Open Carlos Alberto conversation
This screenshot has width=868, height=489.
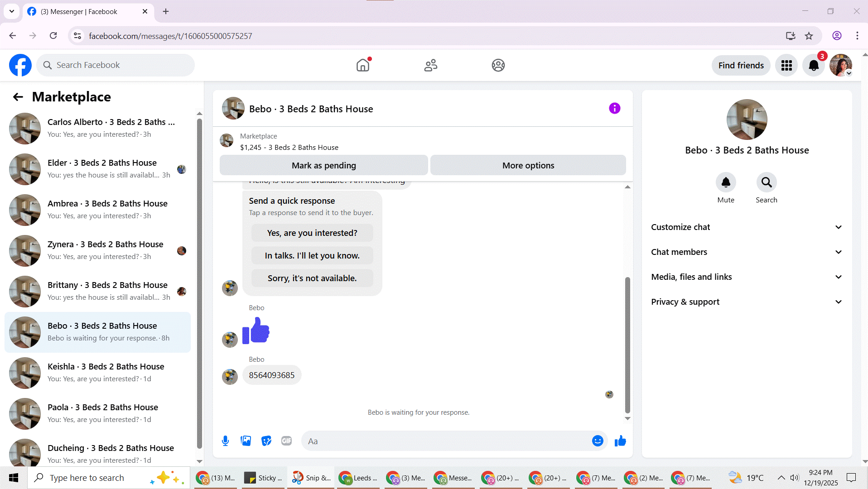(x=97, y=129)
